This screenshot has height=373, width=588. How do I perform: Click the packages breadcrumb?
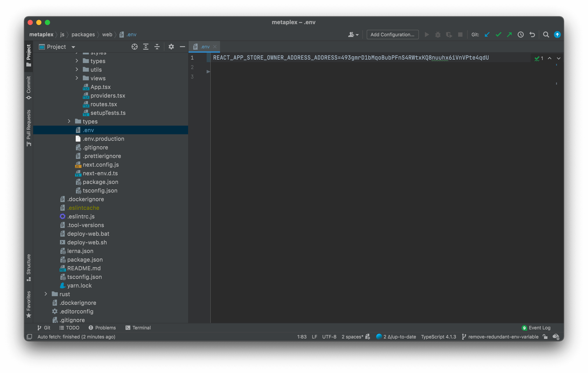(x=83, y=35)
